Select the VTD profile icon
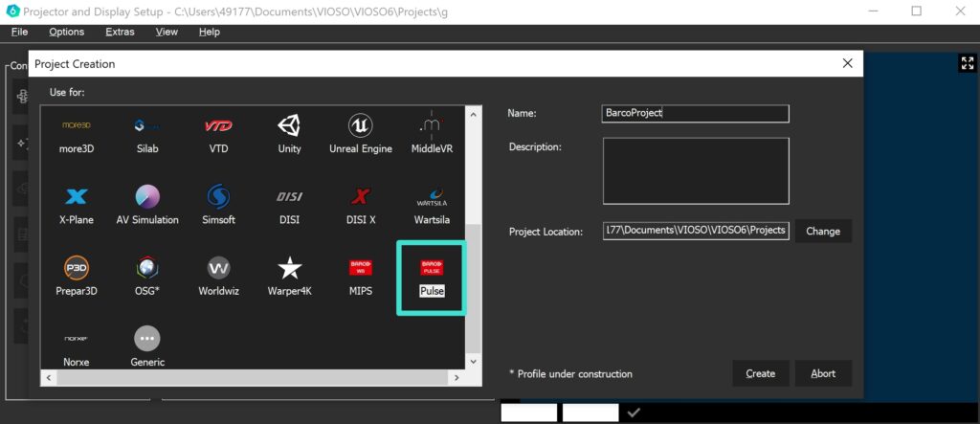Screen dimensions: 980x424 (219, 126)
